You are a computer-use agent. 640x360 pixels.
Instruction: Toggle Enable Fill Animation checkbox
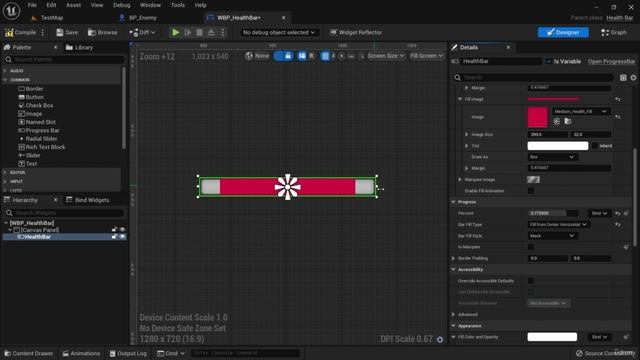(531, 191)
